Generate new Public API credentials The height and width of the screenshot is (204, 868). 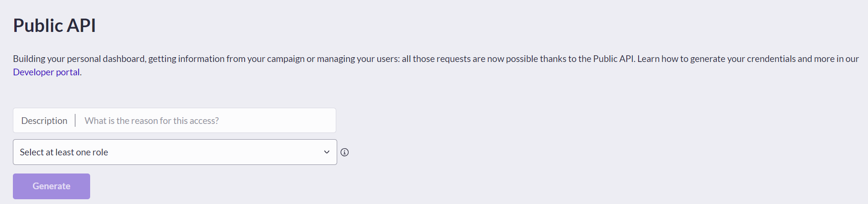tap(52, 186)
